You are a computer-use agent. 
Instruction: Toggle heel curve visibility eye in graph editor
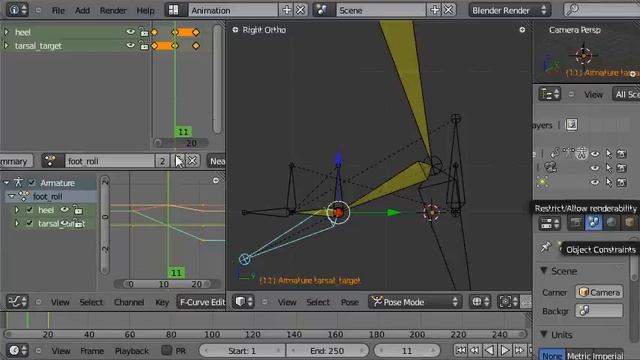click(x=64, y=210)
